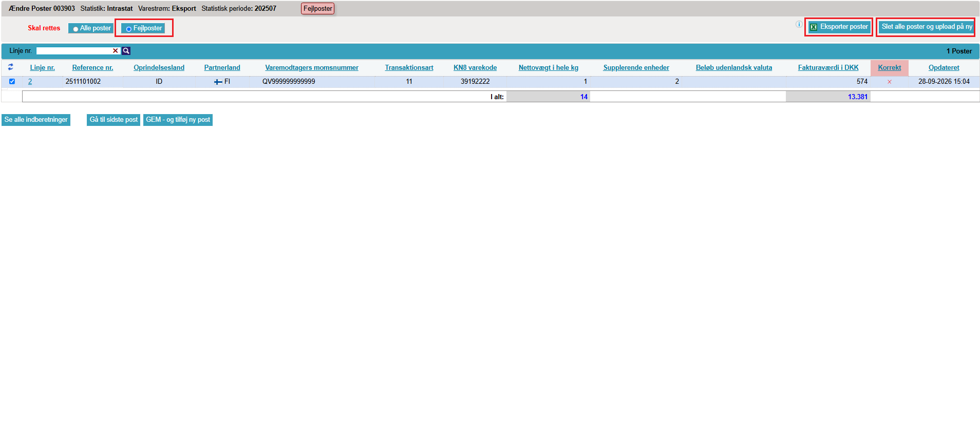Click the updated timestamp 28-09-2026 15:04

tap(944, 82)
